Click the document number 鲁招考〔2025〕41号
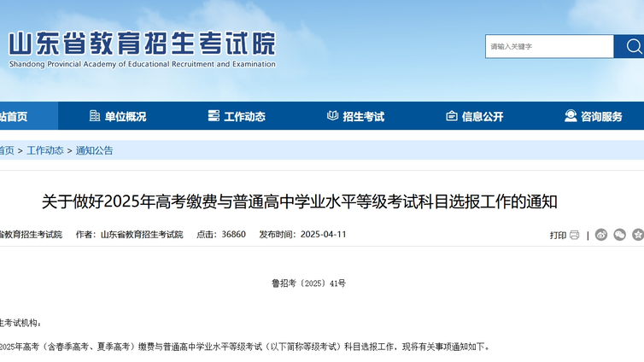 [x=308, y=283]
